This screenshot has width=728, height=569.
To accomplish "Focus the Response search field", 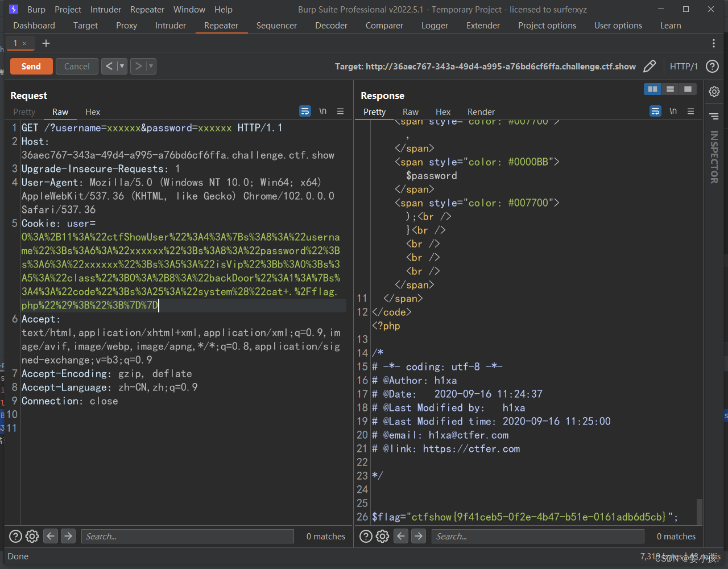I will (x=537, y=536).
